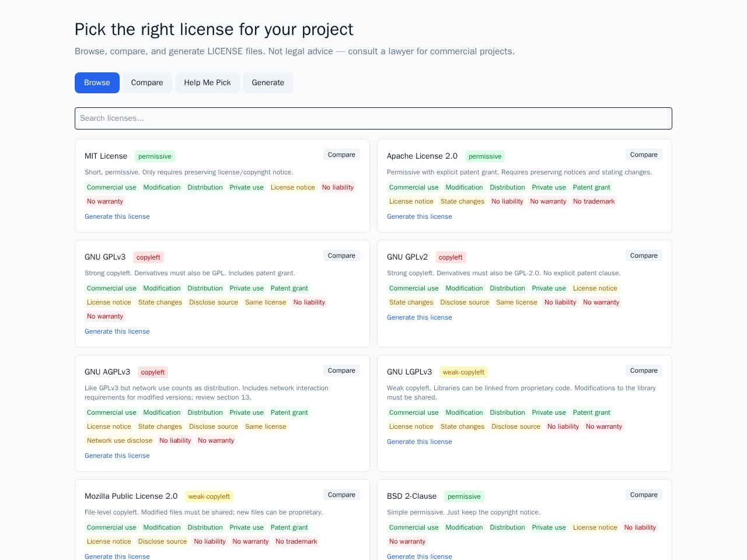This screenshot has height=560, width=747.
Task: Open the Help Me Pick tab
Action: 207,83
